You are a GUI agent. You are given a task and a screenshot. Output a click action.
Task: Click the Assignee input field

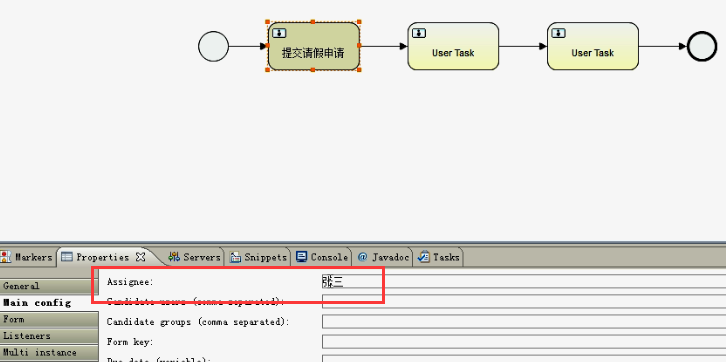[x=524, y=281]
